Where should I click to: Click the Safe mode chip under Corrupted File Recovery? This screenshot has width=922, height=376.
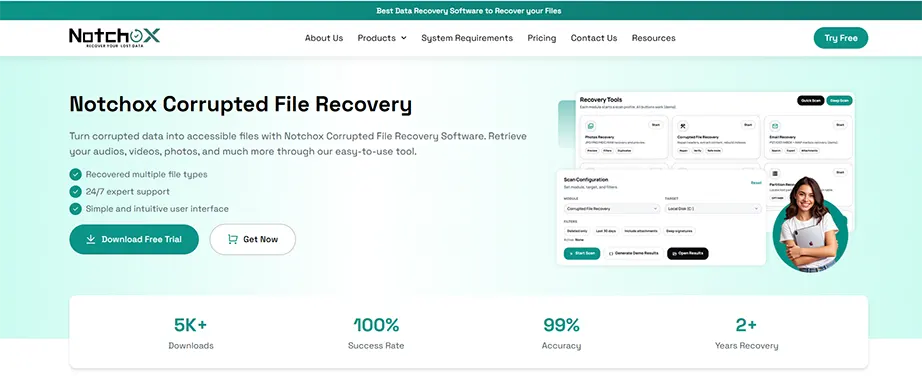coord(714,151)
